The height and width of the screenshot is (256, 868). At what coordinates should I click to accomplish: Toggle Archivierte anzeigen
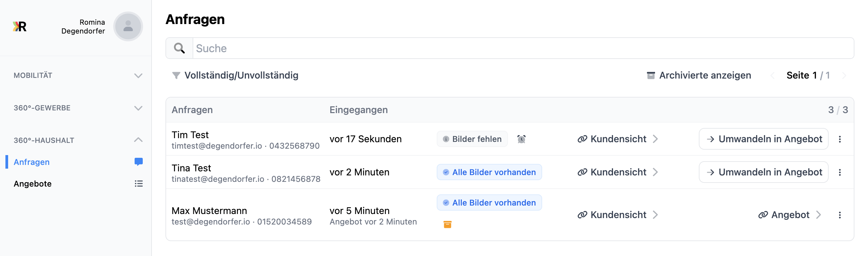pos(699,75)
